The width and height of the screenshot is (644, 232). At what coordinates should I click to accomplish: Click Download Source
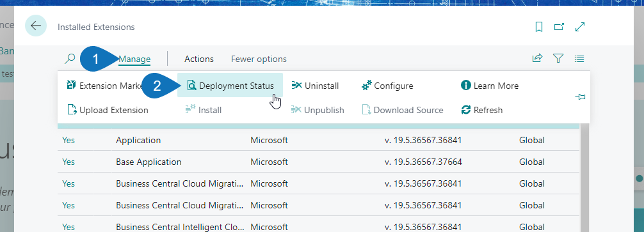(x=403, y=110)
